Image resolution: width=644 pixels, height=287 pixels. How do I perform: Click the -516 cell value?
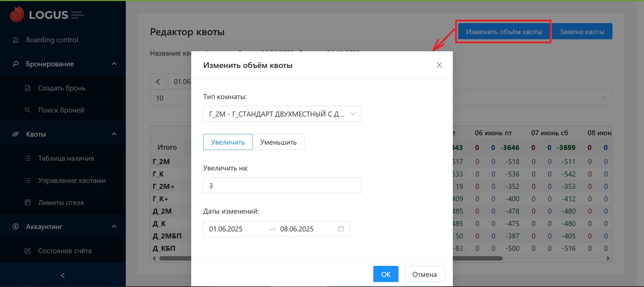pos(569,248)
